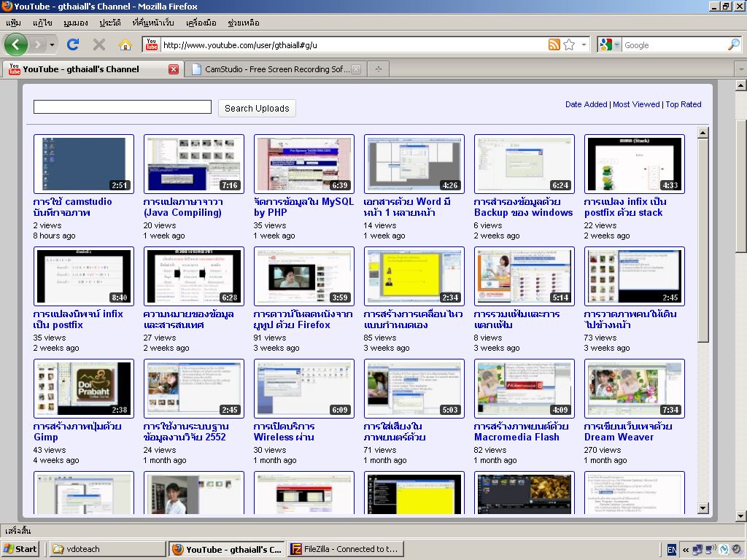This screenshot has width=747, height=560.
Task: Open the infix to postfix stack thumbnail 4:33
Action: click(x=635, y=164)
